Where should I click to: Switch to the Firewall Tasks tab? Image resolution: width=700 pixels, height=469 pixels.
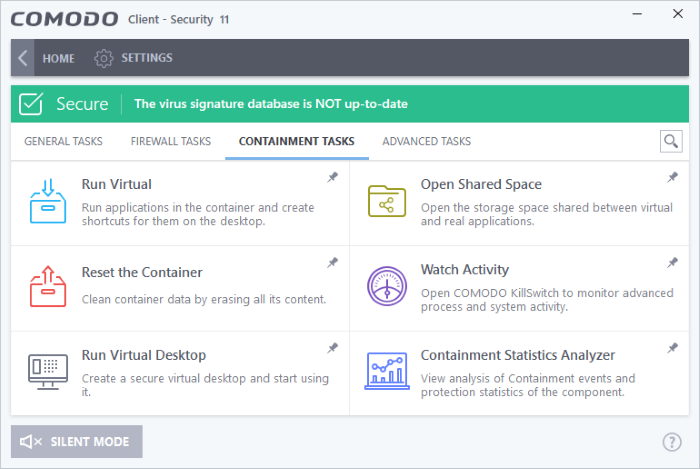click(x=171, y=141)
